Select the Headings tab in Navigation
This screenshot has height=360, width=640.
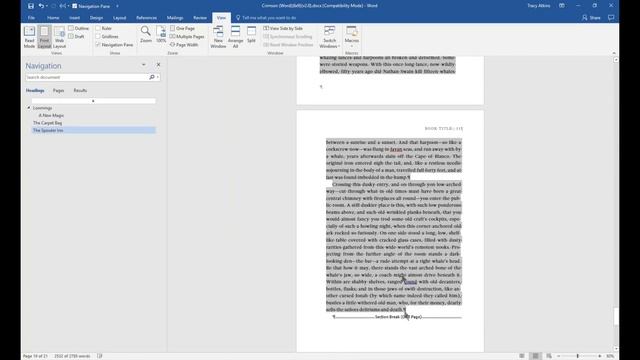tap(35, 90)
